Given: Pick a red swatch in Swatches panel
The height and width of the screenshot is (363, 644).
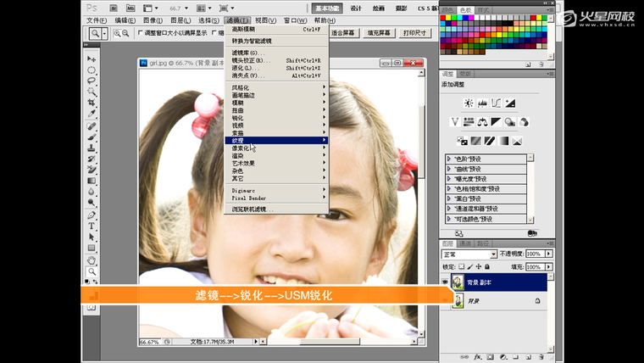Looking at the screenshot, I should click(x=445, y=20).
